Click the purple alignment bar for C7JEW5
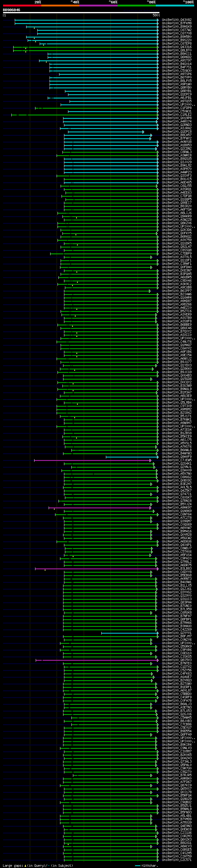Viewport: 197px width, 868px height. pyautogui.click(x=93, y=460)
